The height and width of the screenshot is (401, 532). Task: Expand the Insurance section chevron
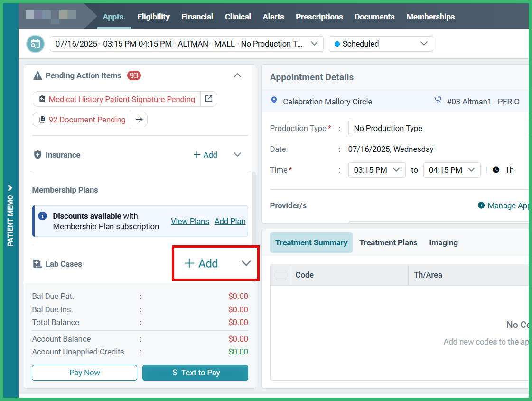[237, 155]
